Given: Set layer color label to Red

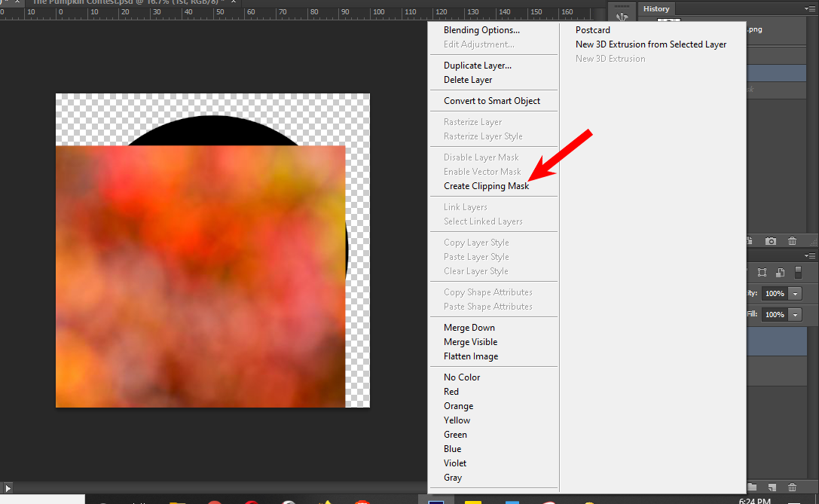Looking at the screenshot, I should (x=451, y=392).
